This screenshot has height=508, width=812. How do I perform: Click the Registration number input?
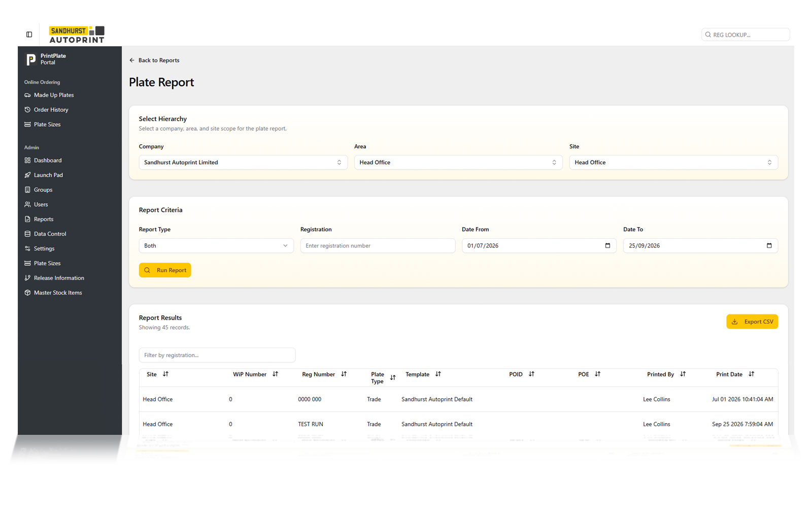[x=378, y=246]
